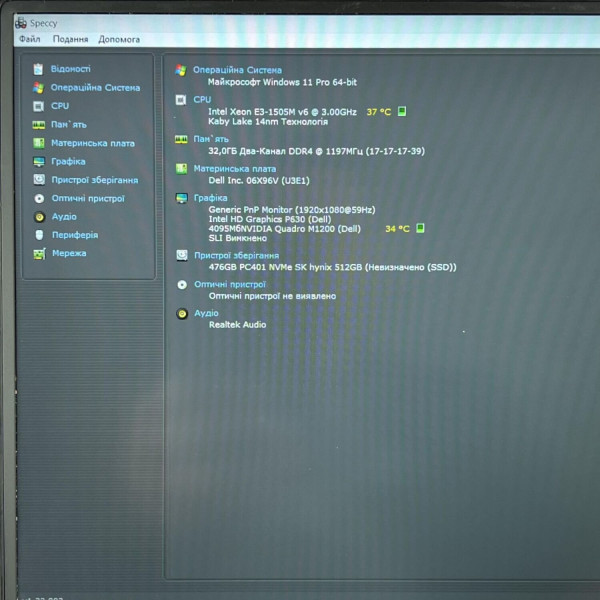Viewport: 600px width, 600px height.
Task: Open Операційна Система section in sidebar
Action: (x=95, y=88)
